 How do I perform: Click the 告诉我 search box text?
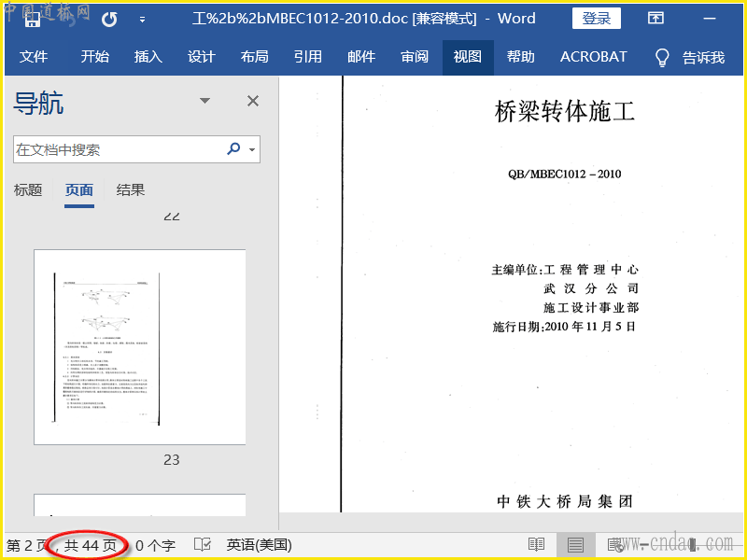[x=703, y=58]
